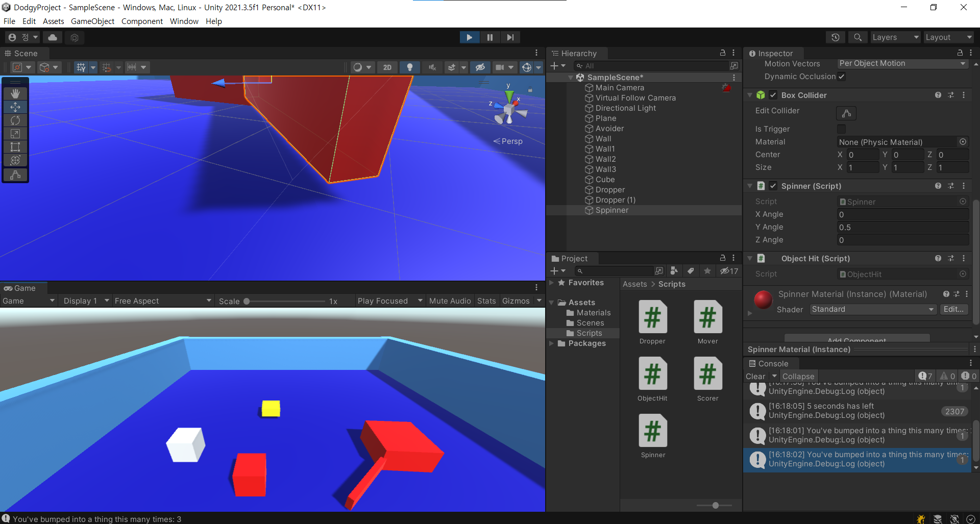Toggle hidden objects visibility in Scene
The height and width of the screenshot is (524, 980).
tap(480, 67)
